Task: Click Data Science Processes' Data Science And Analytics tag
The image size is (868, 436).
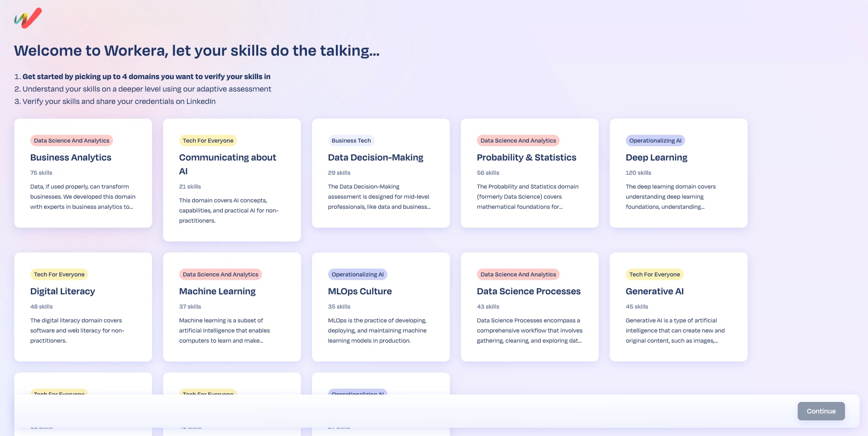Action: point(518,275)
